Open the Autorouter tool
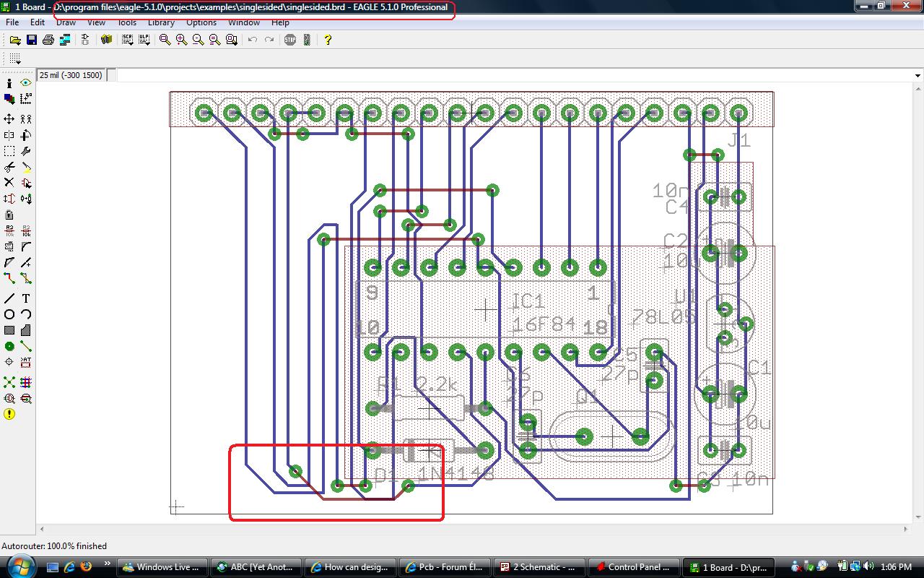This screenshot has width=924, height=578. click(x=26, y=382)
